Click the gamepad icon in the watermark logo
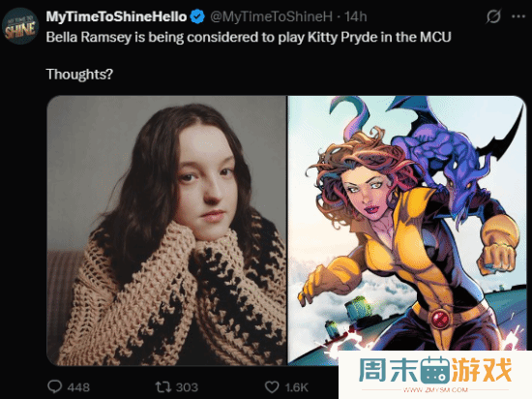Image resolution: width=532 pixels, height=399 pixels. point(435,370)
